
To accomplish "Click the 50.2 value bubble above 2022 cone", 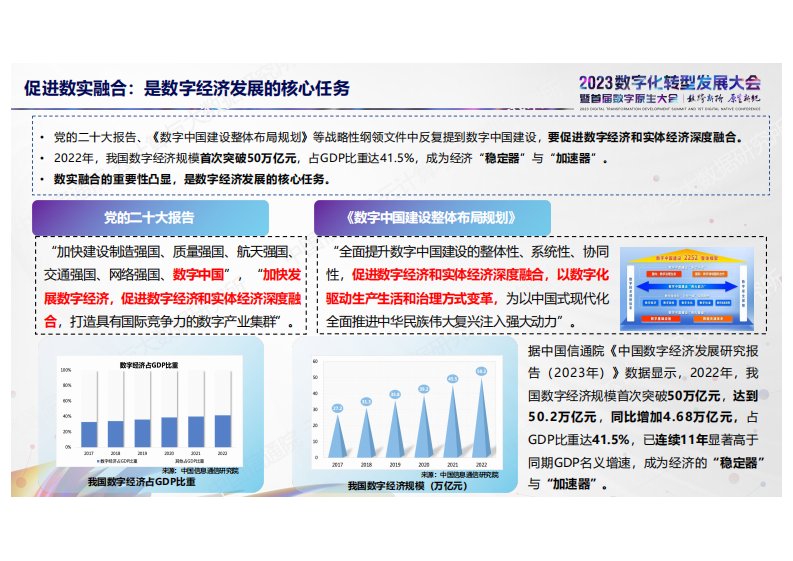I will tap(481, 371).
